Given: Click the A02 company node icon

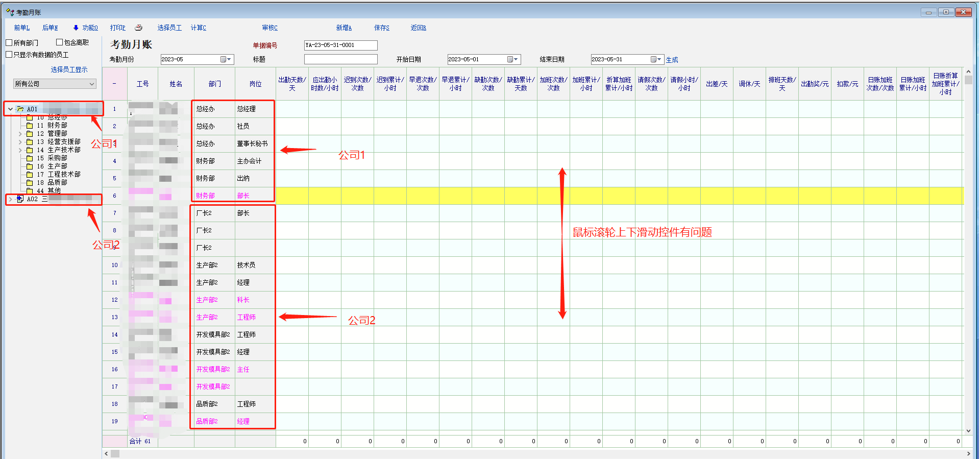Looking at the screenshot, I should click(x=20, y=199).
